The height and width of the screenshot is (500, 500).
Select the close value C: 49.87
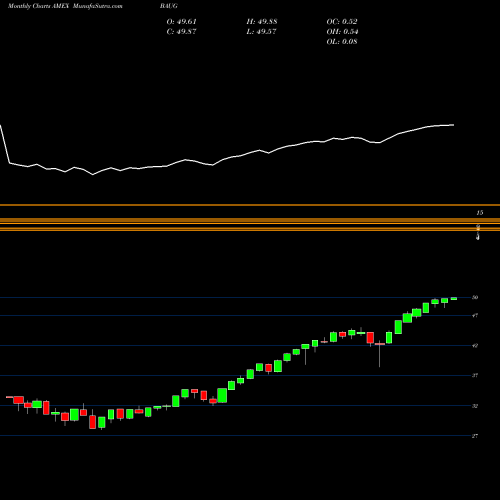click(x=182, y=32)
